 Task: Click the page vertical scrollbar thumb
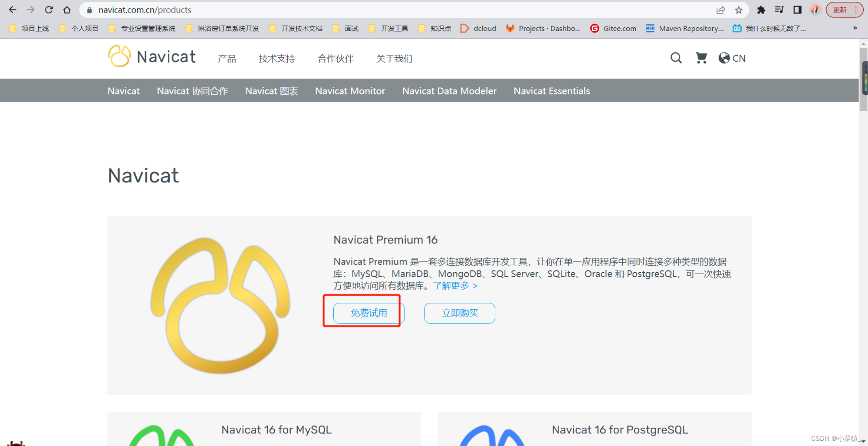[x=864, y=79]
